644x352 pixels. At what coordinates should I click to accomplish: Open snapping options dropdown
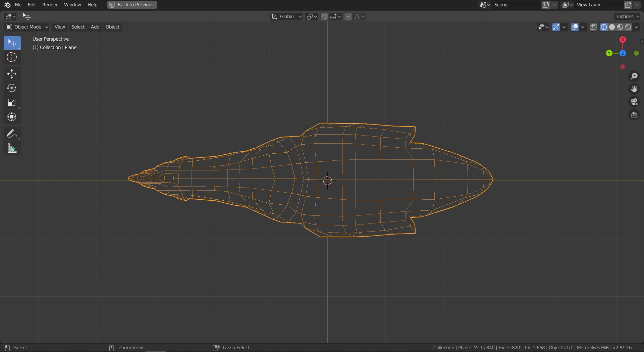point(335,16)
